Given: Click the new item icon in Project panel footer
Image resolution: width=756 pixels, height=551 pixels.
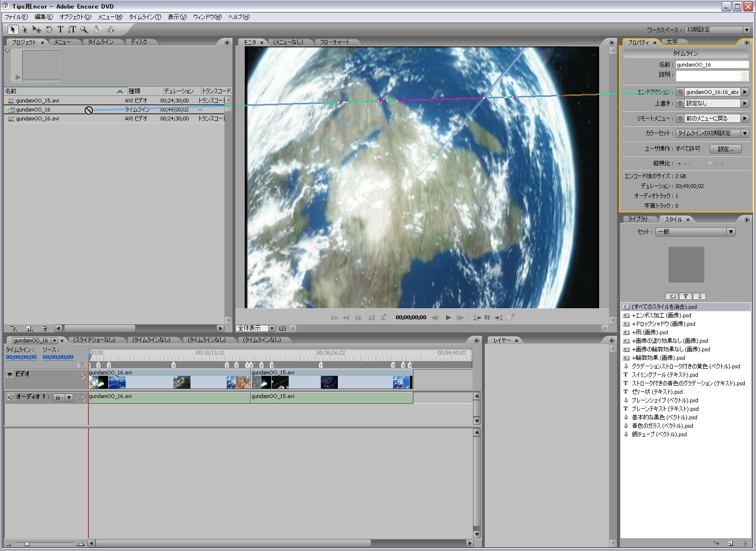Looking at the screenshot, I should click(29, 328).
